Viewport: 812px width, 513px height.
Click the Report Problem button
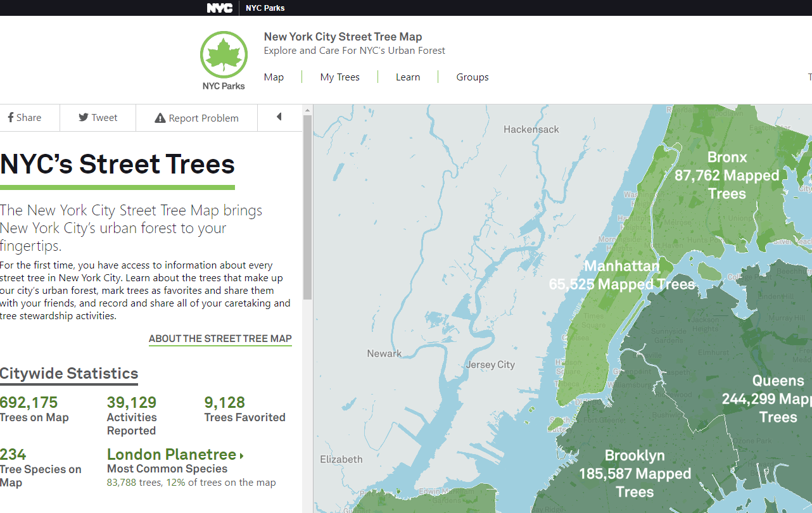coord(197,118)
